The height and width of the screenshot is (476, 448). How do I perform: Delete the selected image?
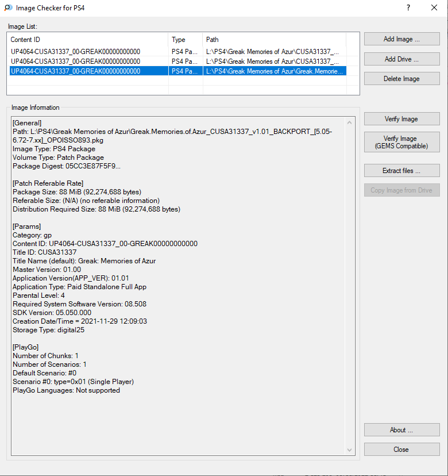pos(401,79)
